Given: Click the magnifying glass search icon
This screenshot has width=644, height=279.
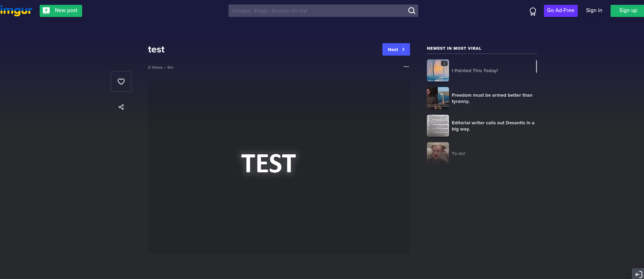Looking at the screenshot, I should pyautogui.click(x=412, y=11).
